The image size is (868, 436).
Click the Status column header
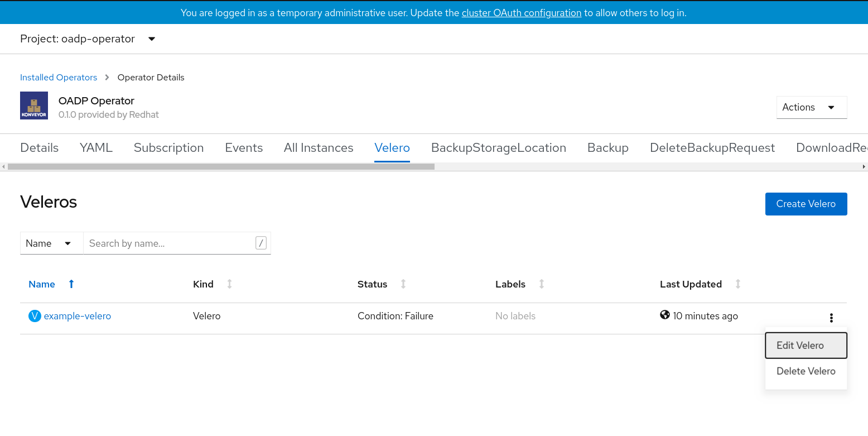(372, 284)
